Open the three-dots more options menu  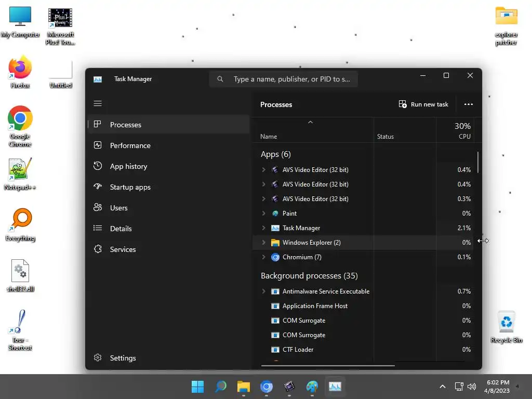pos(468,104)
